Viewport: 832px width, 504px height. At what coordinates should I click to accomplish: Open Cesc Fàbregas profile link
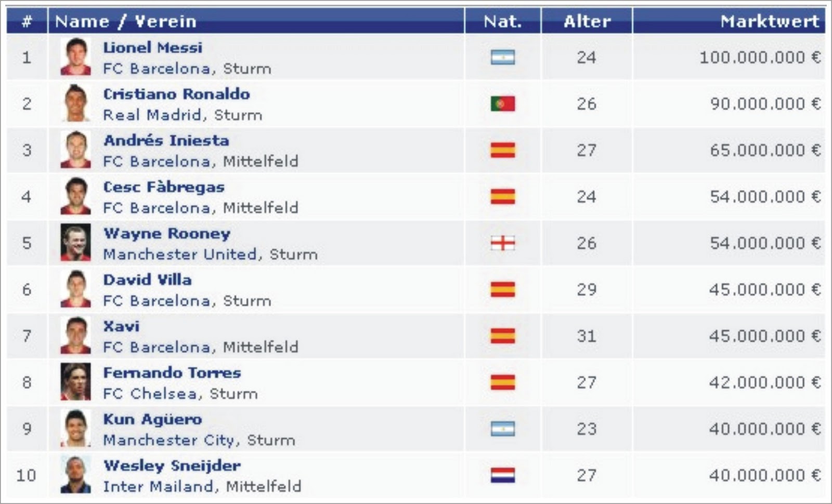(164, 187)
